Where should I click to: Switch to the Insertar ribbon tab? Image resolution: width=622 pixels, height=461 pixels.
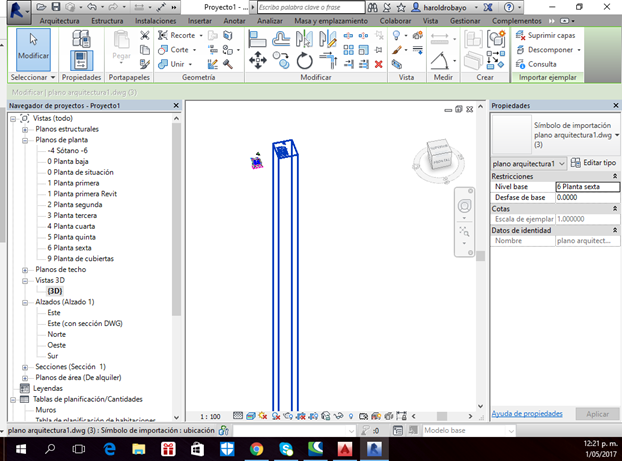(200, 21)
